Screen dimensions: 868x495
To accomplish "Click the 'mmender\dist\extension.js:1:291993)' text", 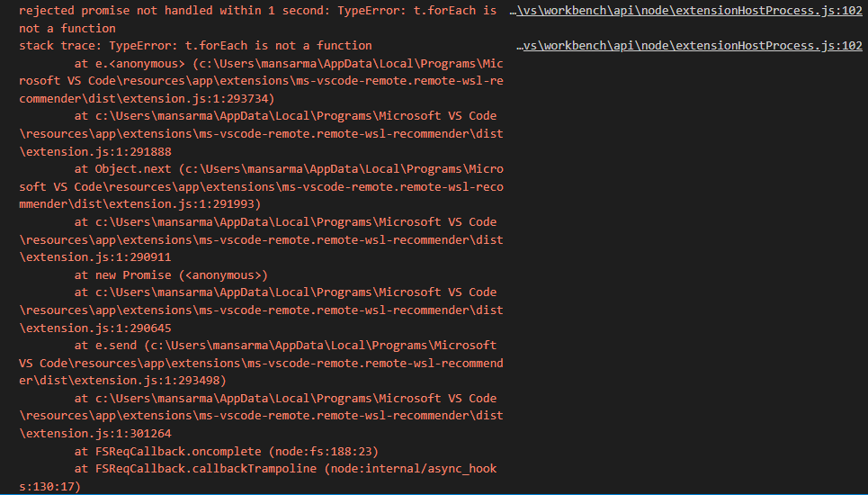I will pyautogui.click(x=140, y=203).
